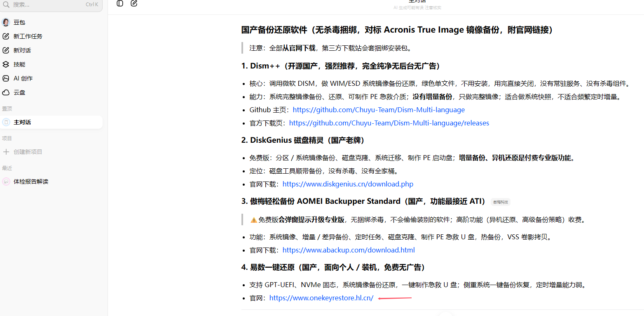Viewport: 644px width, 316px height.
Task: Toggle the sidebar collapse icon
Action: click(120, 3)
